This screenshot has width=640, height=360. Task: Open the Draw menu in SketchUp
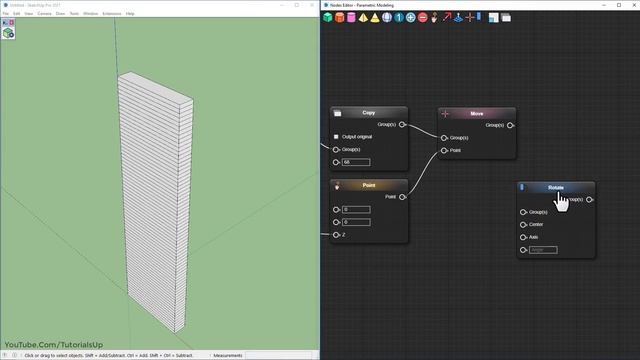coord(60,13)
